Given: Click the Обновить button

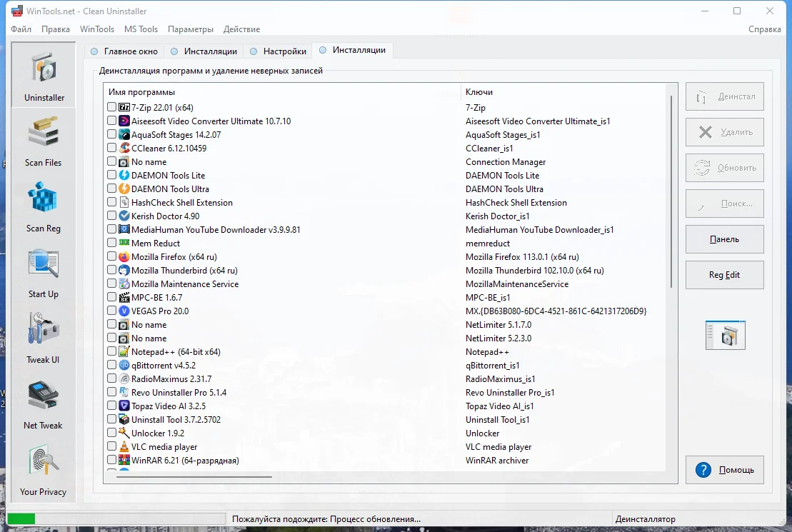Looking at the screenshot, I should pyautogui.click(x=724, y=168).
